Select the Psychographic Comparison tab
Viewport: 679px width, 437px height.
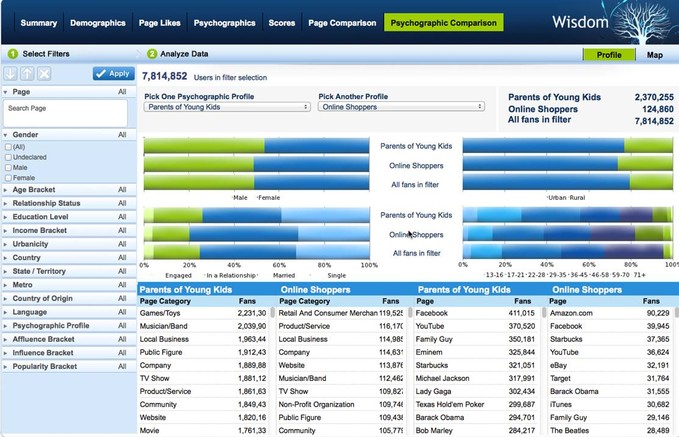443,23
